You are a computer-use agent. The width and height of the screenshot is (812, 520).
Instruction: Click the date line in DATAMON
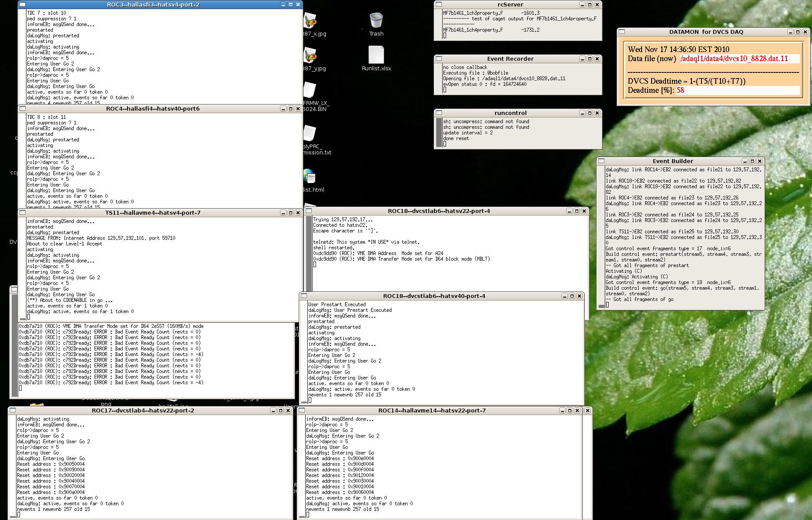[678, 49]
